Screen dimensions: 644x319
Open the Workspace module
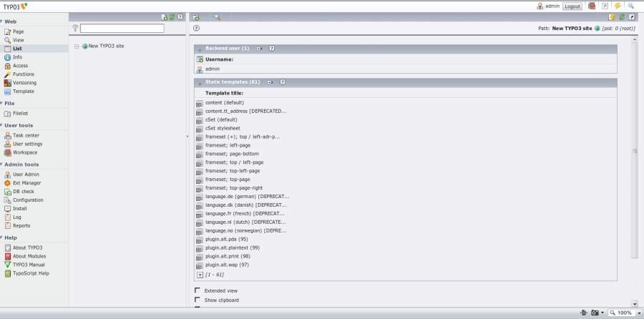[24, 152]
